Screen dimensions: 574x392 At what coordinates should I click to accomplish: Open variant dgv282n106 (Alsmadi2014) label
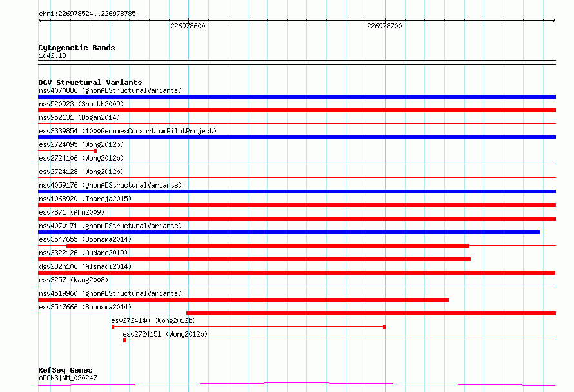pyautogui.click(x=85, y=266)
